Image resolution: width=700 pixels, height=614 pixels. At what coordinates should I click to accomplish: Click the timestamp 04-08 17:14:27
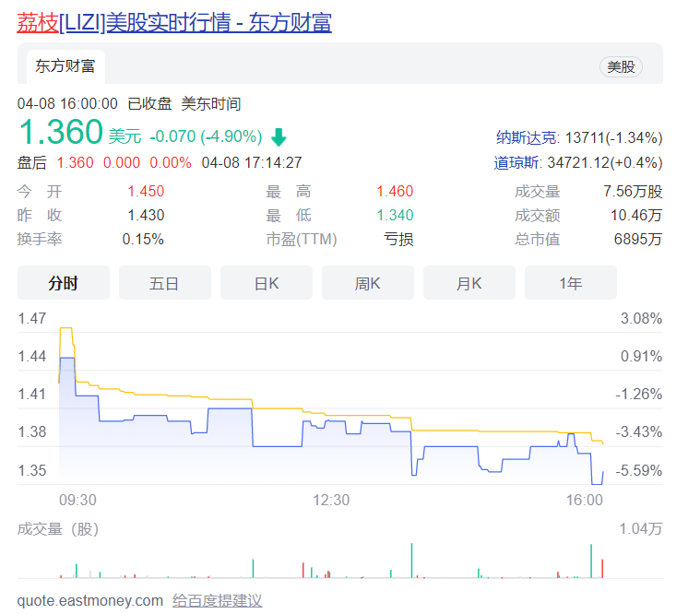(x=252, y=162)
